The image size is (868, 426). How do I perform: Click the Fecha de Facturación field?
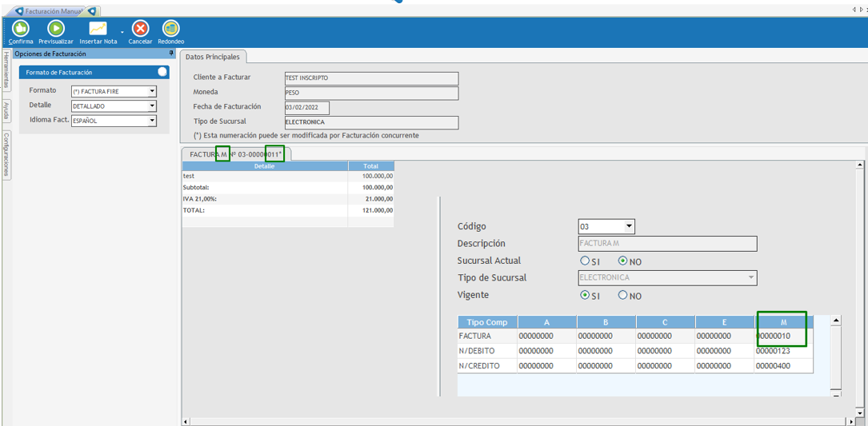(306, 108)
